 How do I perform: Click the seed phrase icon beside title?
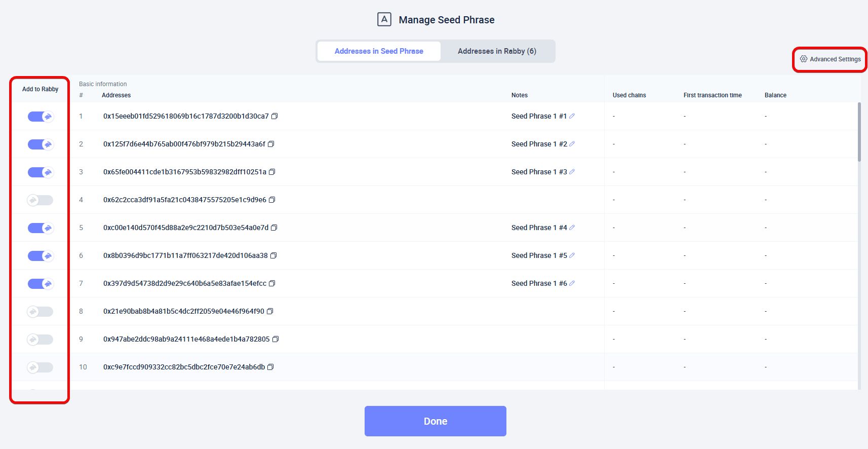pyautogui.click(x=384, y=19)
